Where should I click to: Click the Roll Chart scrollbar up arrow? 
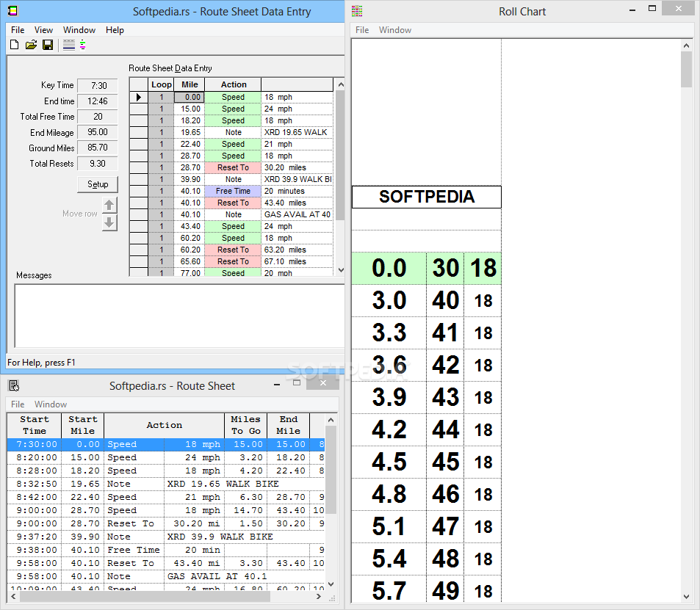(x=686, y=45)
